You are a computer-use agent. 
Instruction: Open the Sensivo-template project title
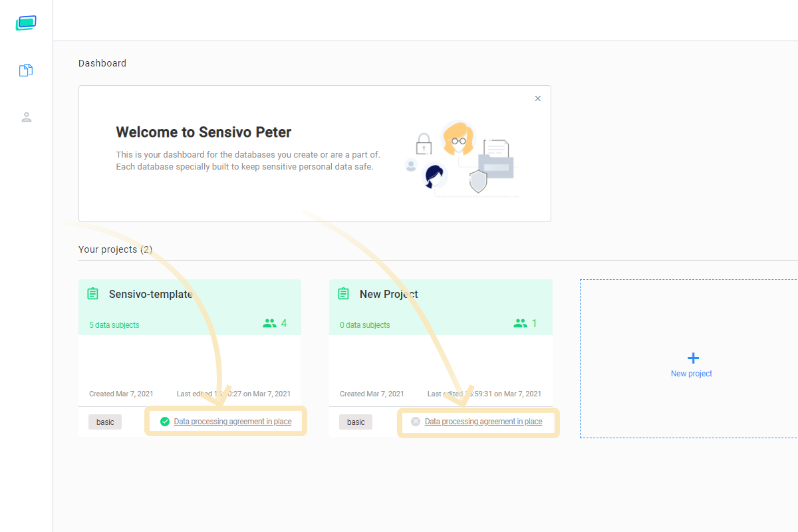click(151, 294)
